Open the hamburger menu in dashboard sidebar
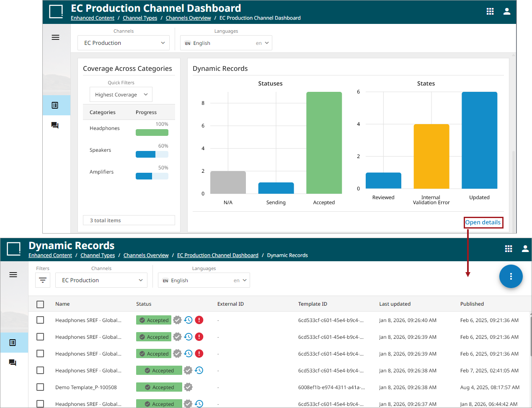532x408 pixels. pos(55,37)
